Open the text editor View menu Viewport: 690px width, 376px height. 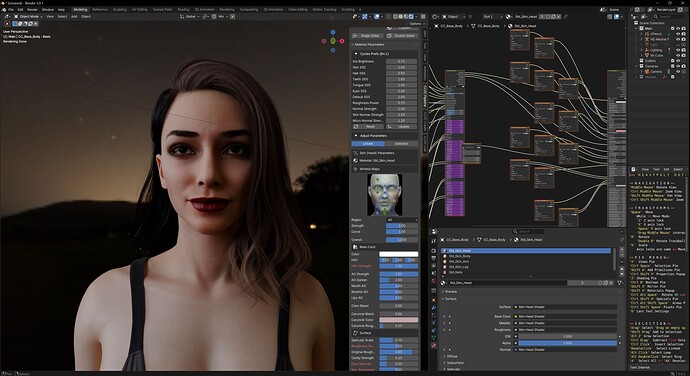pyautogui.click(x=645, y=169)
